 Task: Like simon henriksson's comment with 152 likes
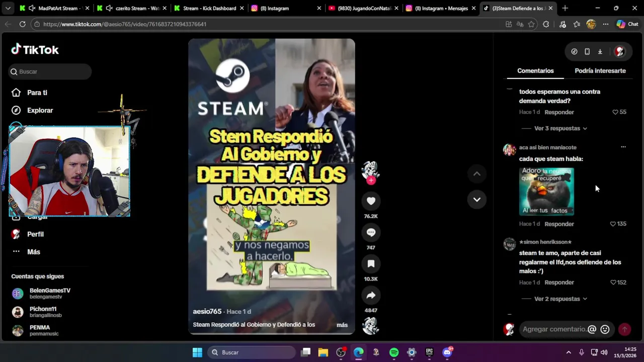pos(613,283)
